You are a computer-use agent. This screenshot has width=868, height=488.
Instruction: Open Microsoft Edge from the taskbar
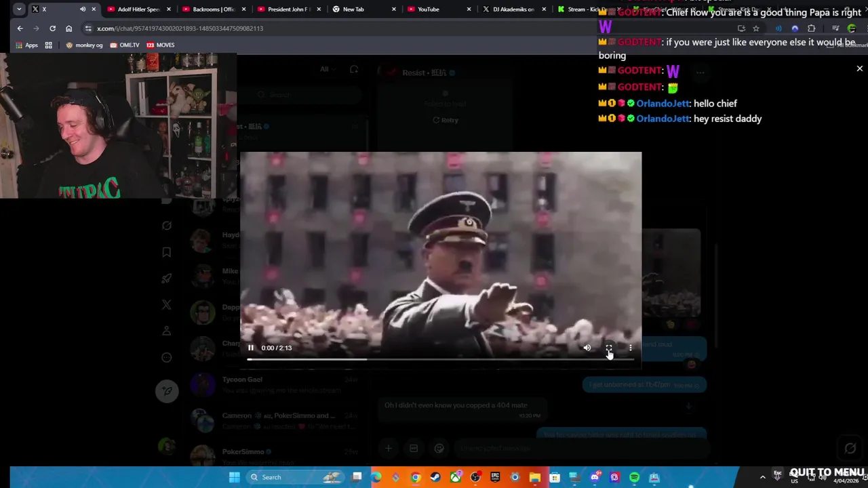click(x=376, y=477)
